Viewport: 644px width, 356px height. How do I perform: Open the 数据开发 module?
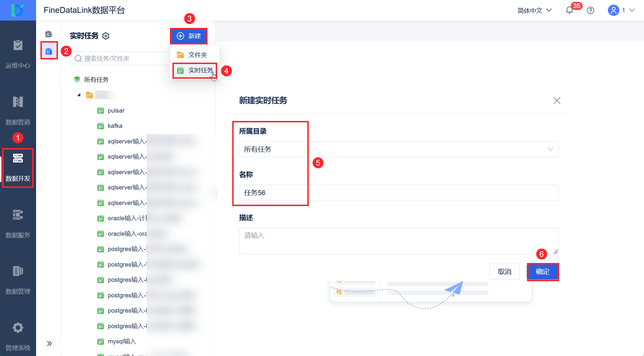pos(18,167)
